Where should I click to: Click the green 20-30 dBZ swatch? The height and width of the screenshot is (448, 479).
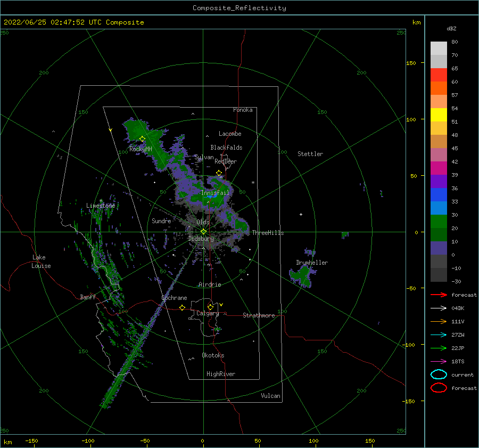tap(439, 222)
